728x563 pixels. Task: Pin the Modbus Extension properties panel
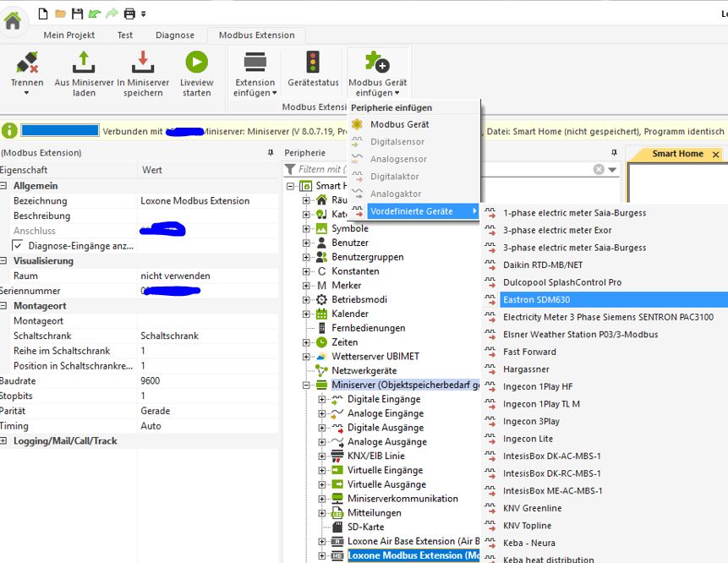[x=271, y=153]
